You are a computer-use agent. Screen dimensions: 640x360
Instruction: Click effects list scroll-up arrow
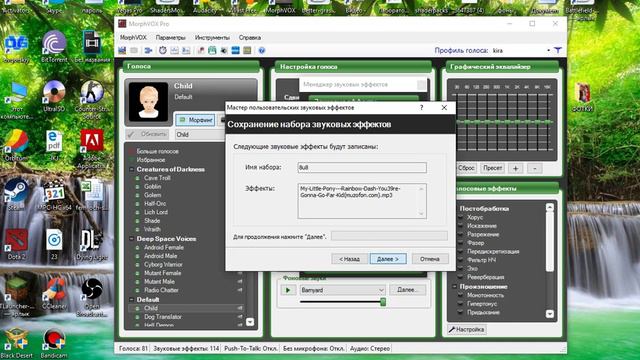coord(550,207)
